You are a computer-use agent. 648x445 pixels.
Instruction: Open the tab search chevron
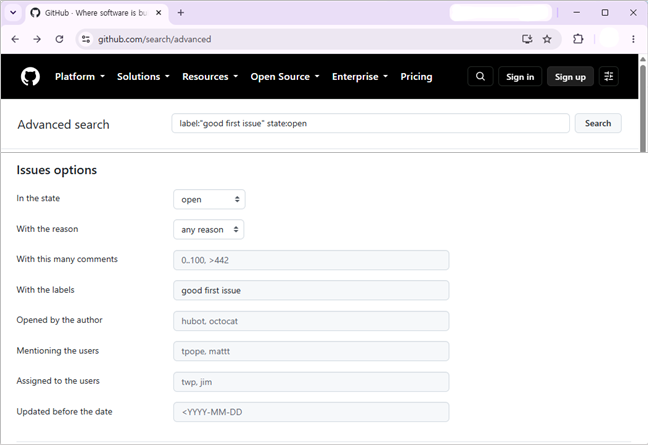(x=13, y=12)
